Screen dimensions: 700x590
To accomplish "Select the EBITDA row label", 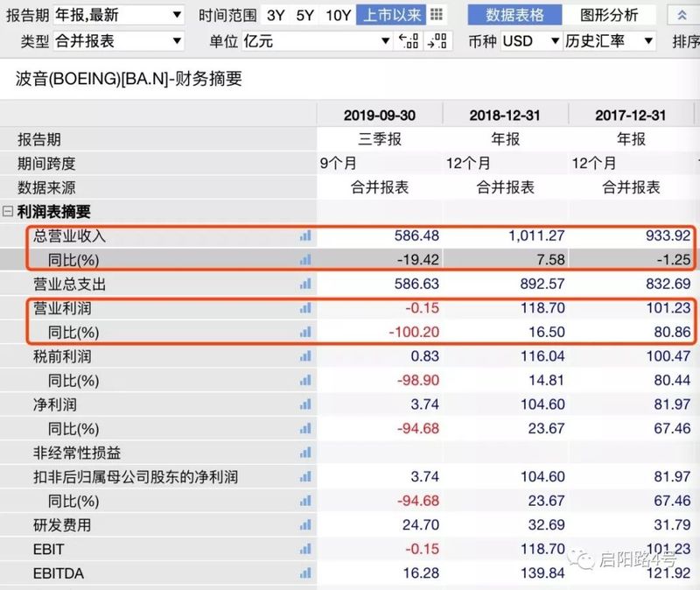I will 59,573.
